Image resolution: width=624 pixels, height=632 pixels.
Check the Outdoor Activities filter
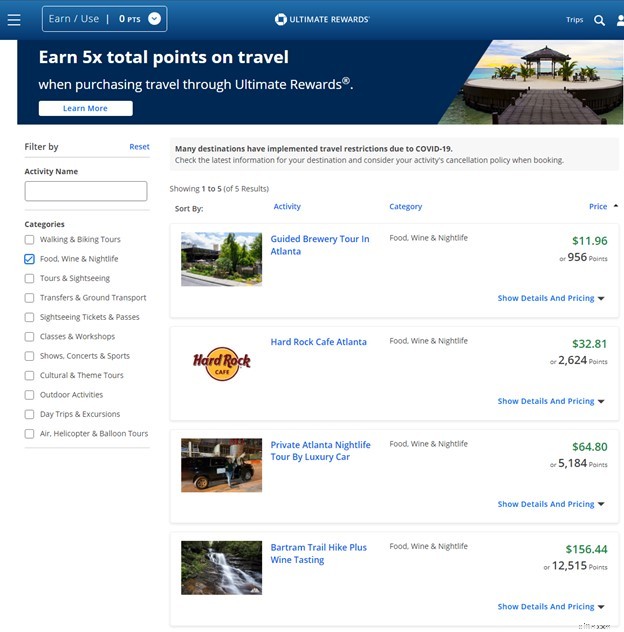pyautogui.click(x=30, y=395)
